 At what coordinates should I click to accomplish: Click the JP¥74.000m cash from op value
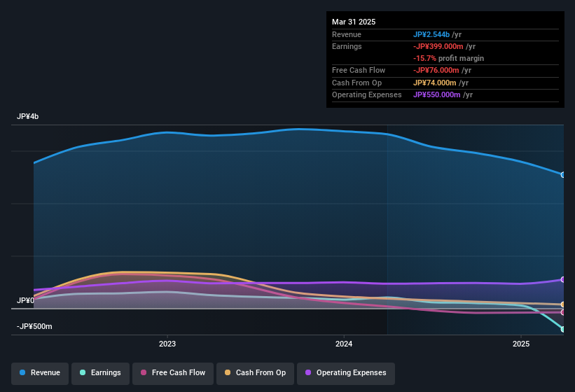434,83
